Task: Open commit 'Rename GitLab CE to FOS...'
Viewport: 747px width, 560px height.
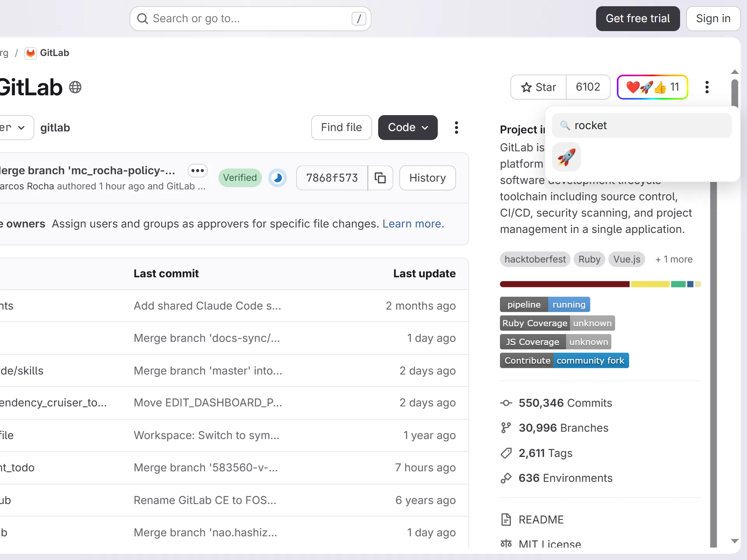Action: [205, 500]
